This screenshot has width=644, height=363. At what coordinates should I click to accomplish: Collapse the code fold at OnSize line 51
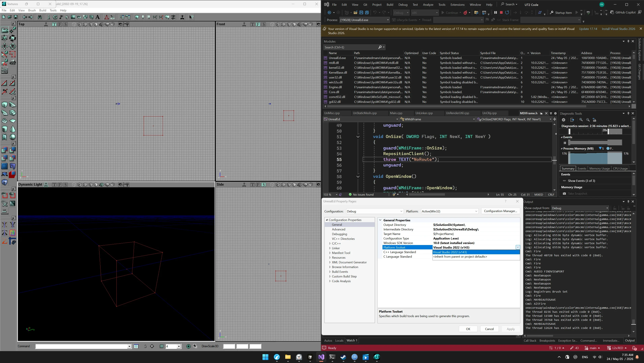click(358, 137)
